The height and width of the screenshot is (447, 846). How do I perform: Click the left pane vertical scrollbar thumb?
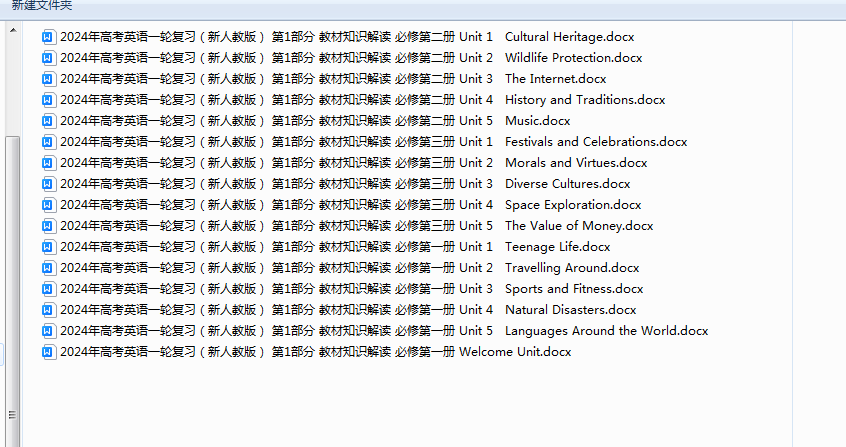[13, 292]
